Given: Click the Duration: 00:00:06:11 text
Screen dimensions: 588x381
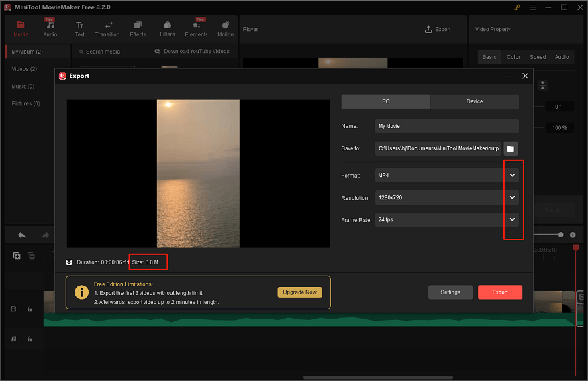Looking at the screenshot, I should coord(103,262).
